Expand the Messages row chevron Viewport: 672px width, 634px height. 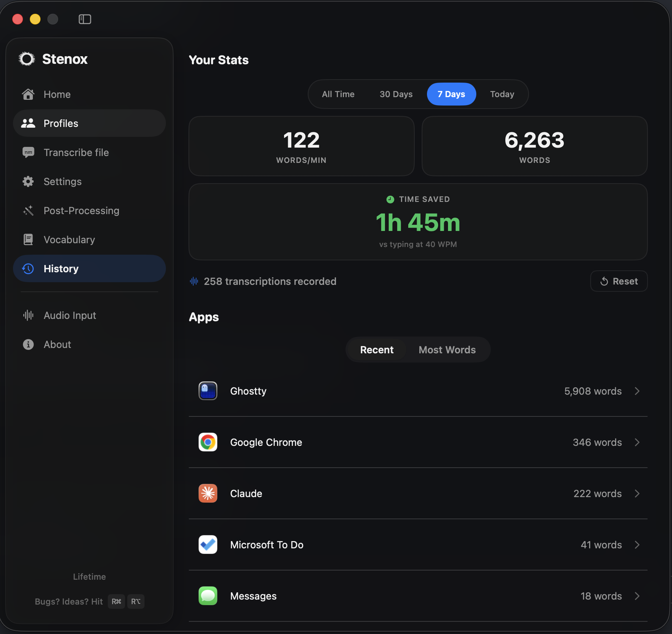click(x=637, y=596)
